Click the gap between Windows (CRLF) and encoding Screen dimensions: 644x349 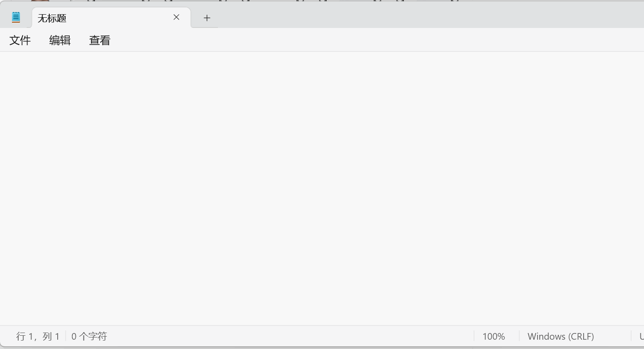tap(613, 336)
